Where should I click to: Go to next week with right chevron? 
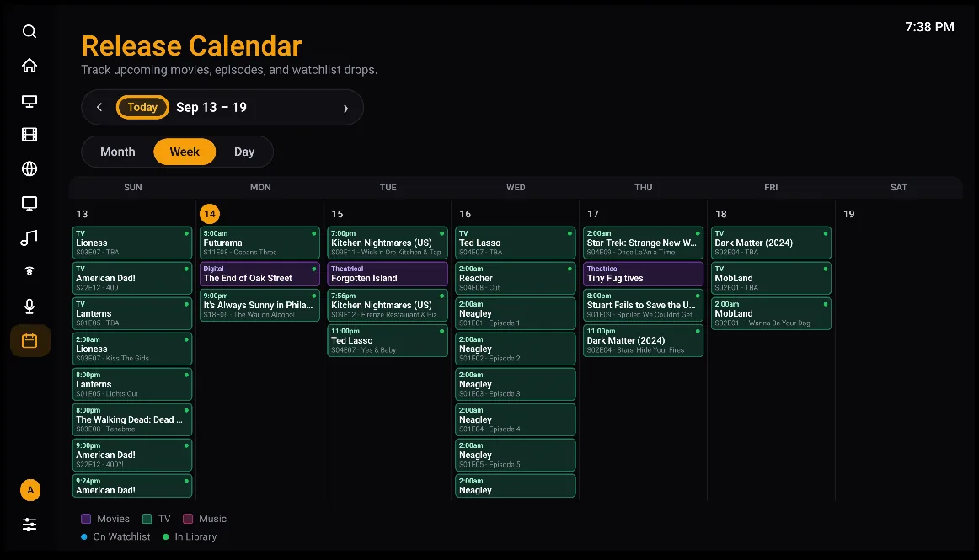[x=346, y=108]
